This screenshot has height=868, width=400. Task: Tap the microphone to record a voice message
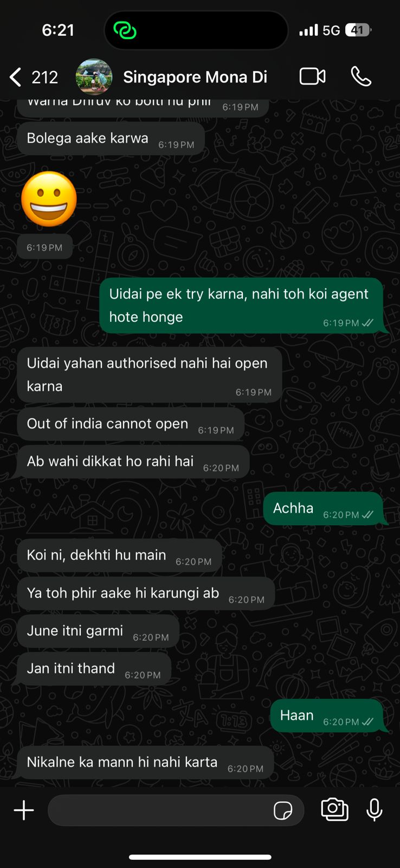point(375,810)
